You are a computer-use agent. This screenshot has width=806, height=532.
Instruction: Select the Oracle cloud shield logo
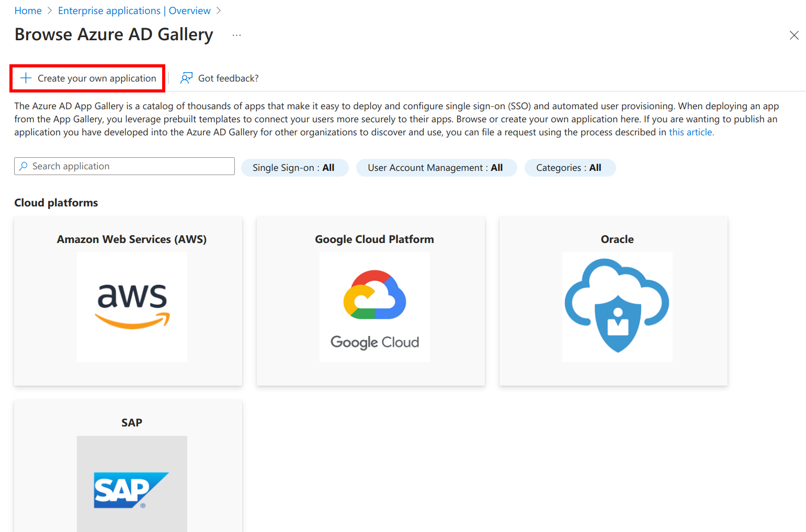click(x=617, y=307)
